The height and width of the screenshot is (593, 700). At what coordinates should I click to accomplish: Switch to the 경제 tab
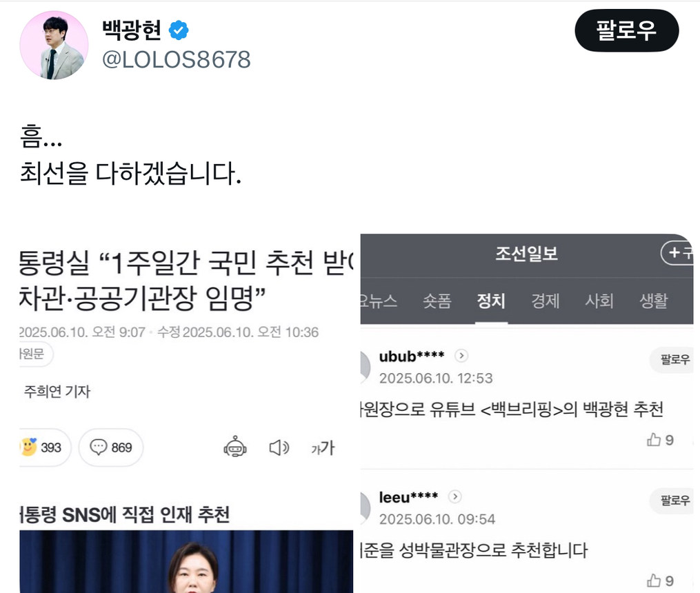tap(545, 301)
